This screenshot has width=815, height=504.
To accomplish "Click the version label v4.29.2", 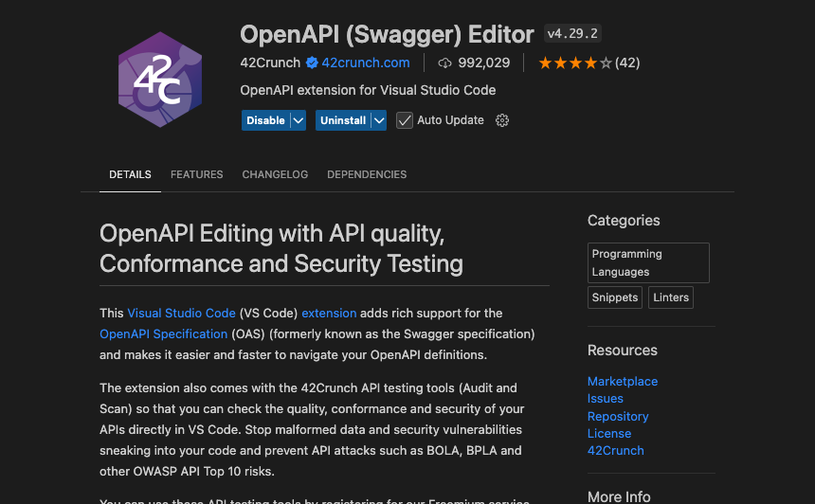I will (x=572, y=34).
